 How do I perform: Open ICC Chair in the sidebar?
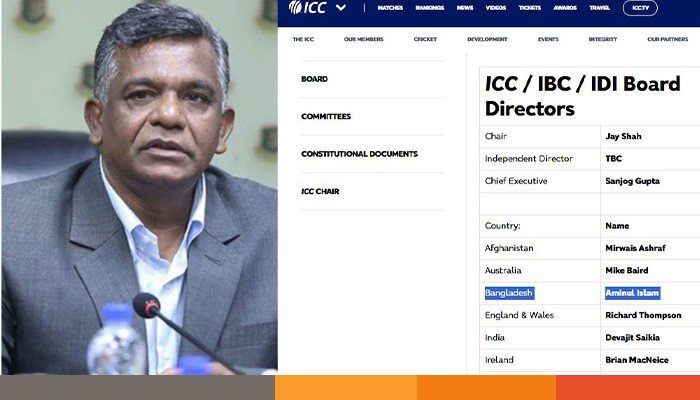(320, 192)
